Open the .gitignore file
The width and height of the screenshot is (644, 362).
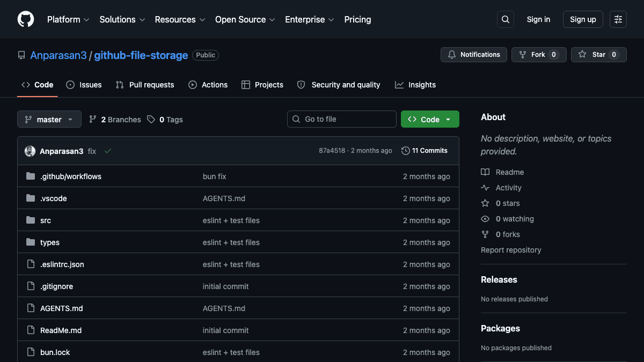(x=56, y=286)
